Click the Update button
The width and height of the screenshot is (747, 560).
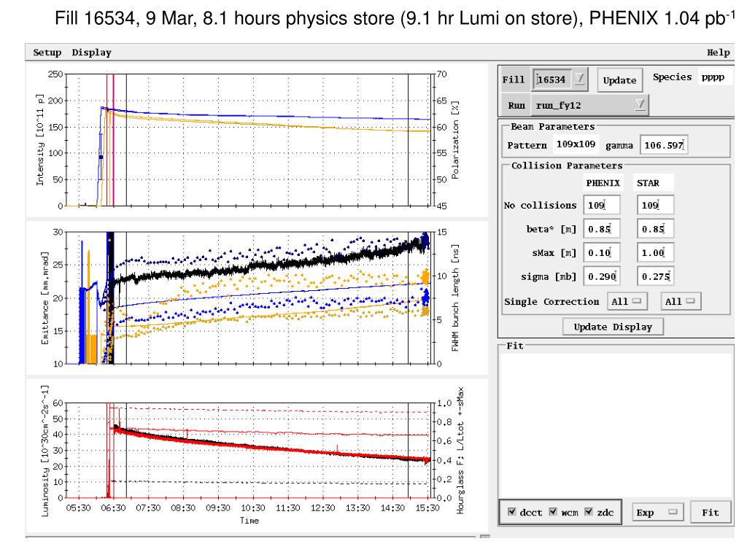pyautogui.click(x=619, y=80)
